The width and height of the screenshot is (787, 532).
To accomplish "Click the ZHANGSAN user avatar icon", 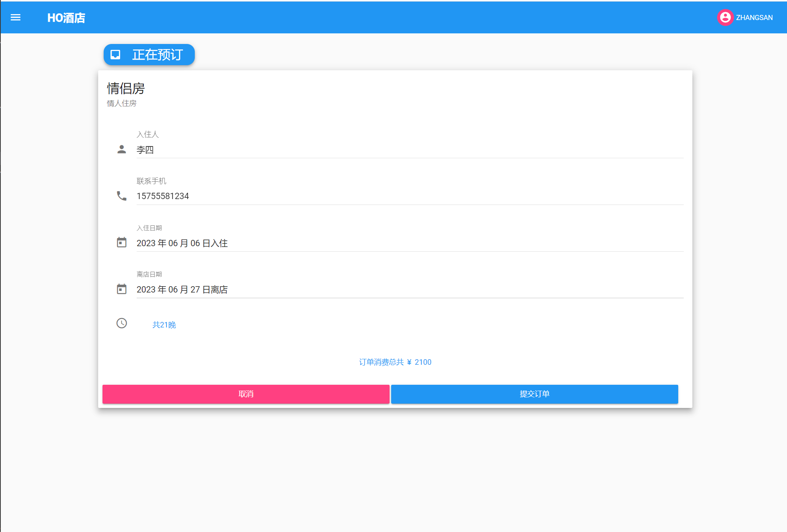I will coord(725,17).
